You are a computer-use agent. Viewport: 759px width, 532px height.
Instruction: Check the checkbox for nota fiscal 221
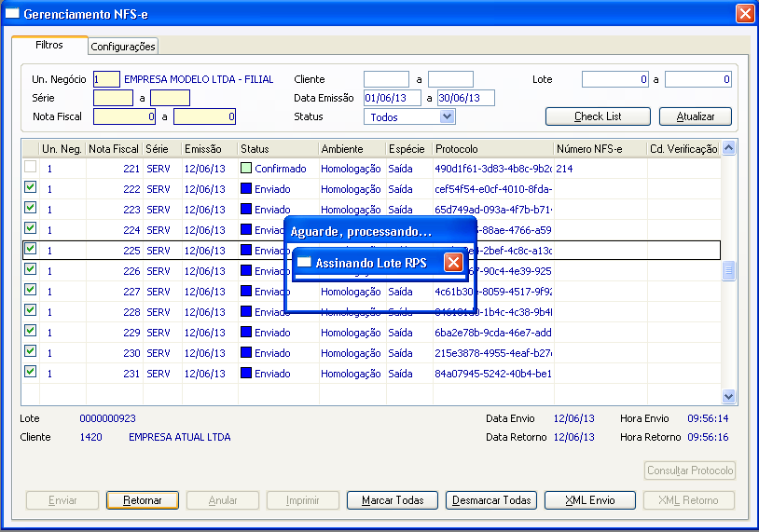coord(31,167)
